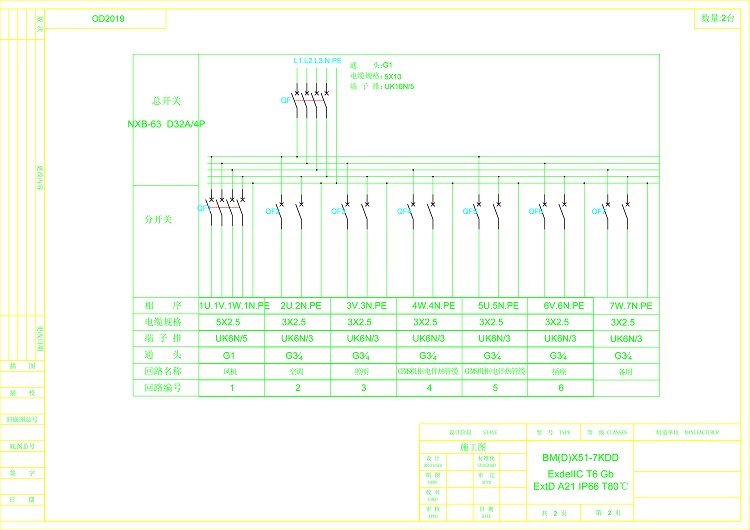Screen dimensions: 750x530
Task: Select the QD2019 drawing number text
Action: click(x=108, y=19)
